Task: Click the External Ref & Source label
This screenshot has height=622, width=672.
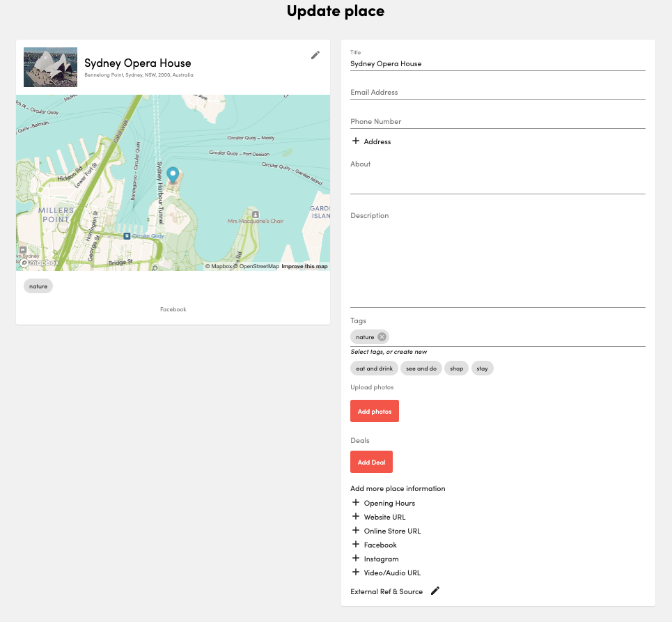Action: pos(386,591)
